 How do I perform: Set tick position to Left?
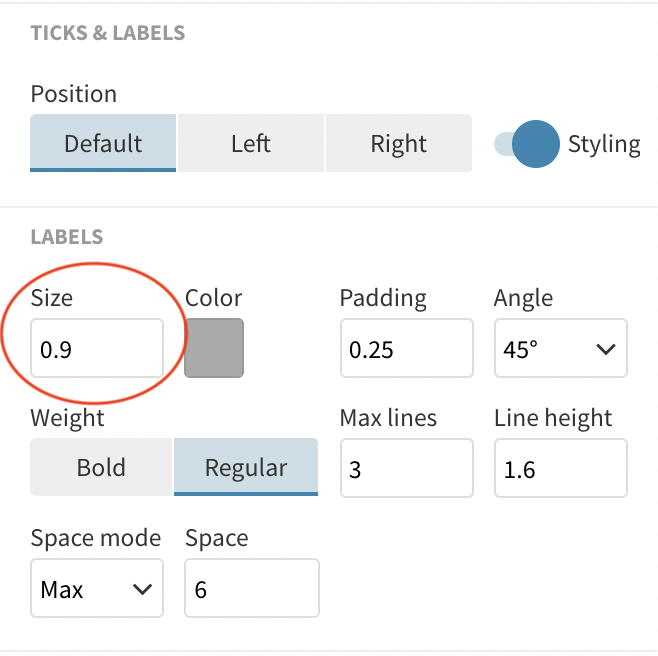coord(251,143)
